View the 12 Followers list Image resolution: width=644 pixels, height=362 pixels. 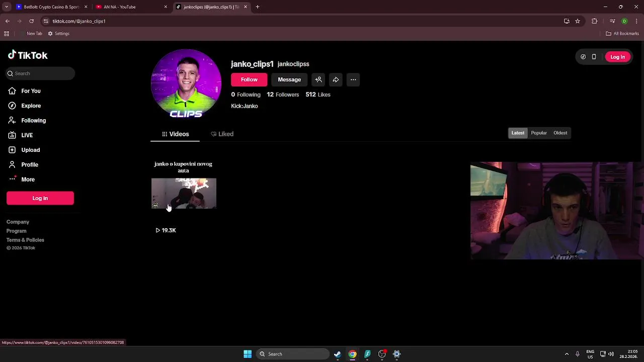pyautogui.click(x=283, y=95)
